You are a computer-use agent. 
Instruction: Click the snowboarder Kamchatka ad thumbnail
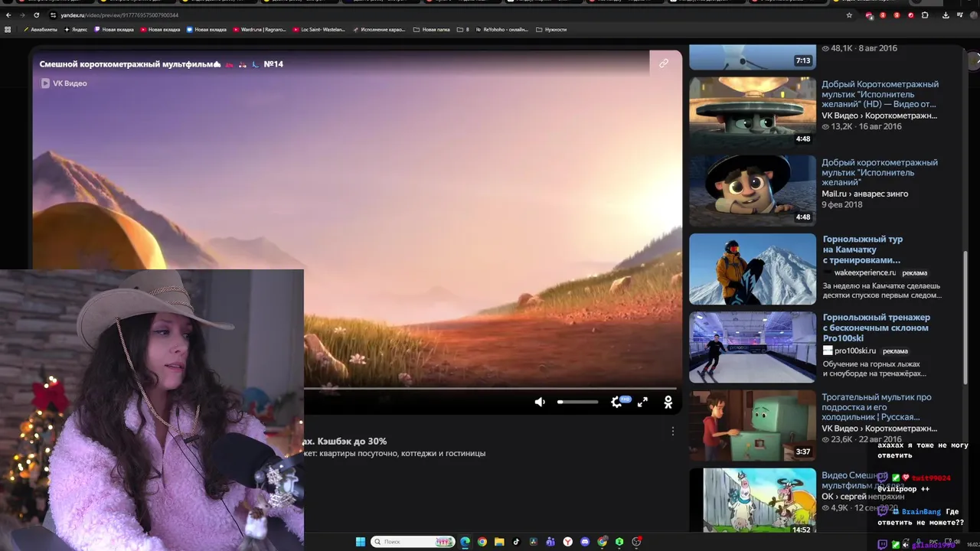753,269
